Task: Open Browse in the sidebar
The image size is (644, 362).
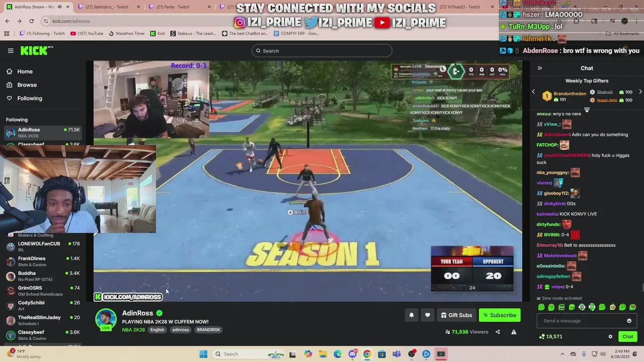Action: click(x=27, y=85)
